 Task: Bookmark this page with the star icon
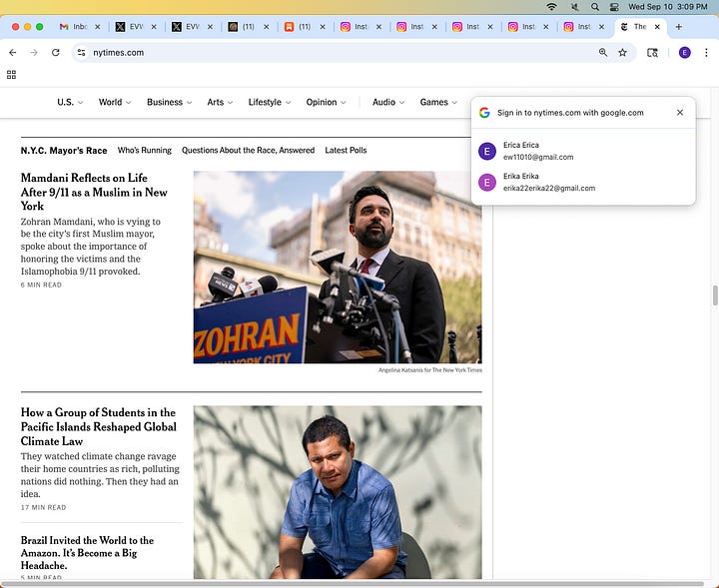pyautogui.click(x=622, y=53)
